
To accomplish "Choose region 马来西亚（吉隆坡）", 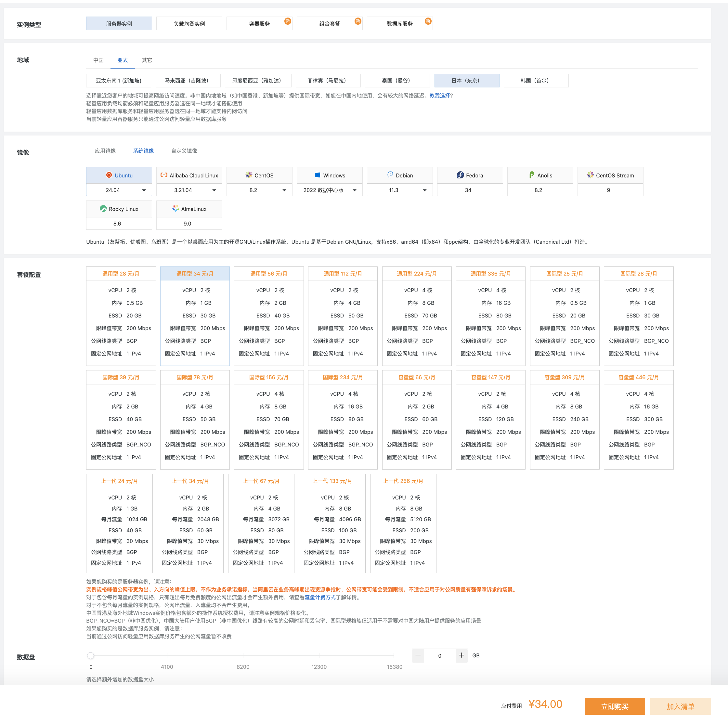I will coord(188,81).
